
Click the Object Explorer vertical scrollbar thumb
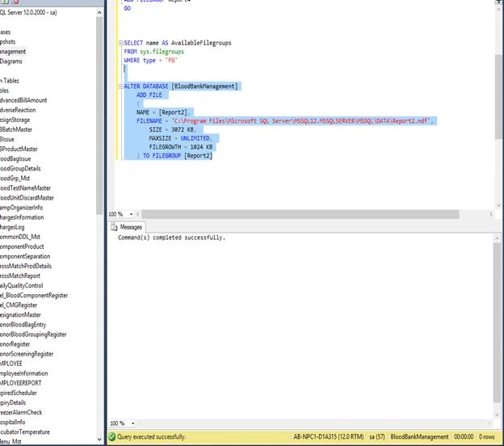click(x=99, y=116)
